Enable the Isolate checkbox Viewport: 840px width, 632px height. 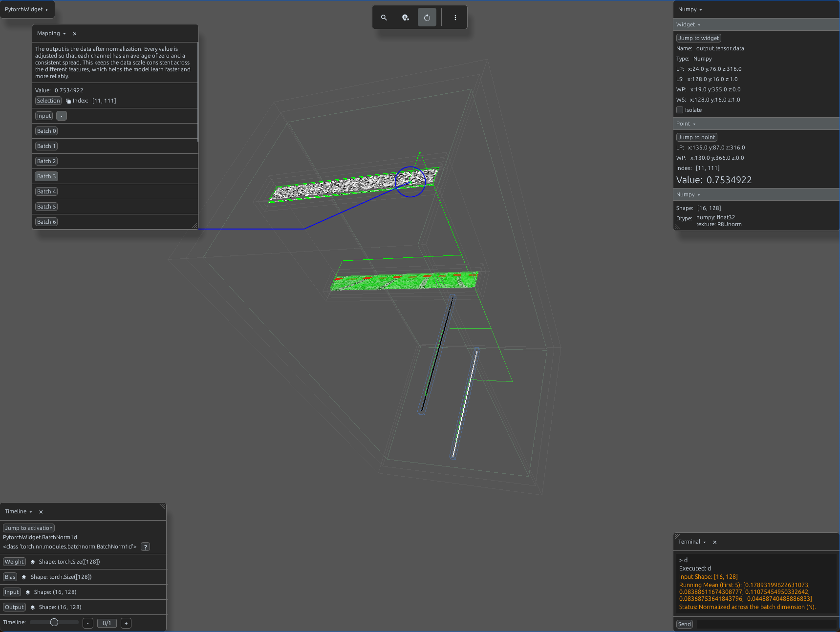680,110
